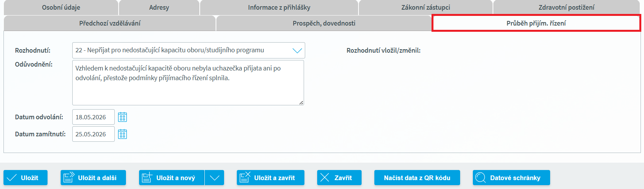The width and height of the screenshot is (644, 189).
Task: Show the Předchozí vzdělávání tab
Action: point(110,23)
